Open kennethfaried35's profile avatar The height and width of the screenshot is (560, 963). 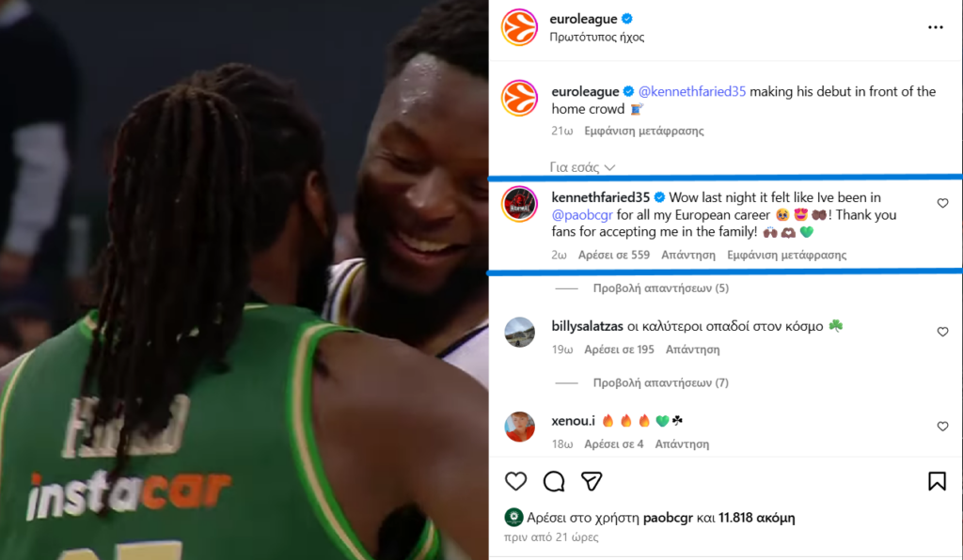tap(519, 204)
